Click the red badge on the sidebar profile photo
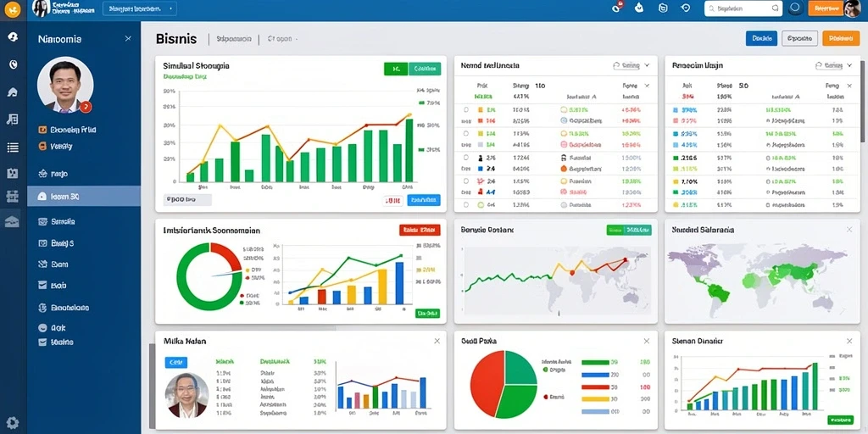The image size is (868, 434). pyautogui.click(x=86, y=107)
